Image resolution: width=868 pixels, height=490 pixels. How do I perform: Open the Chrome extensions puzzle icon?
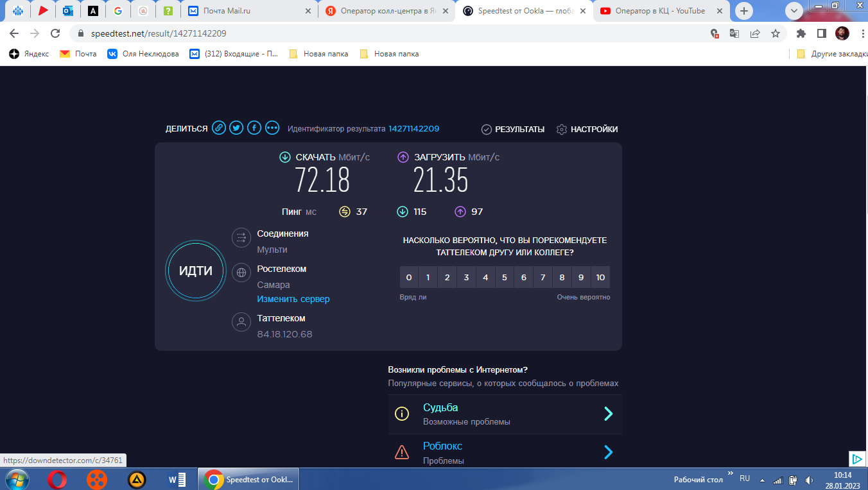(x=801, y=33)
